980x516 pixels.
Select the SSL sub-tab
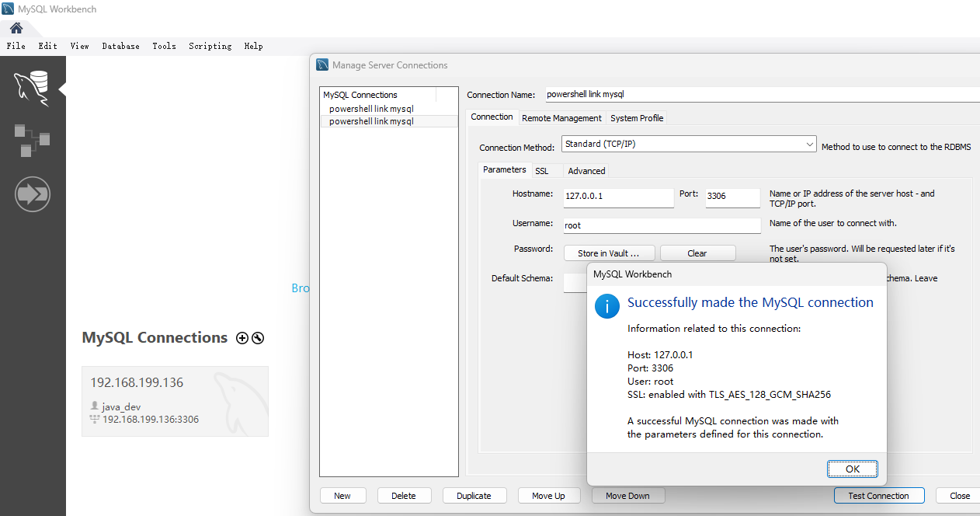(x=542, y=171)
